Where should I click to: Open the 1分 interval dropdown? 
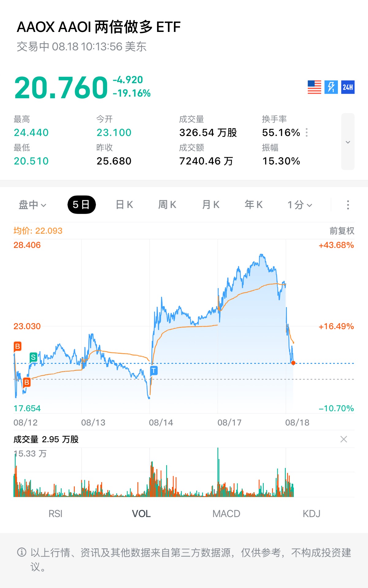300,205
